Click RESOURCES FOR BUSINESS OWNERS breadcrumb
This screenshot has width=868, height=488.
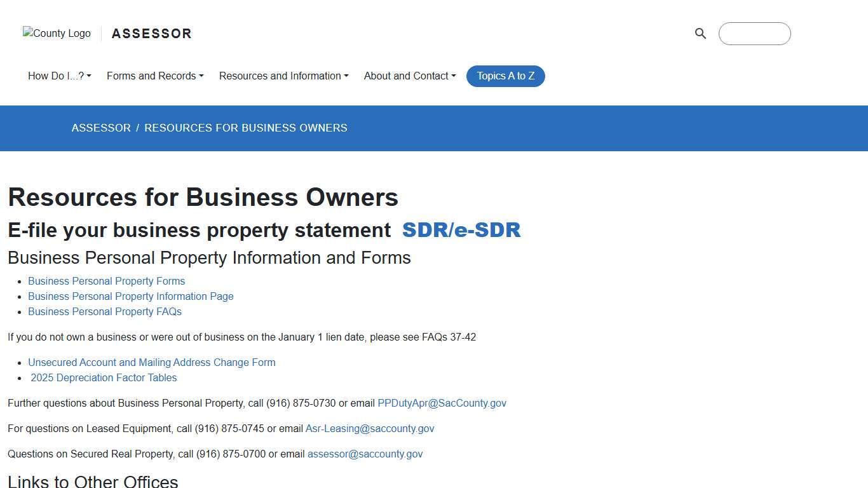(246, 128)
